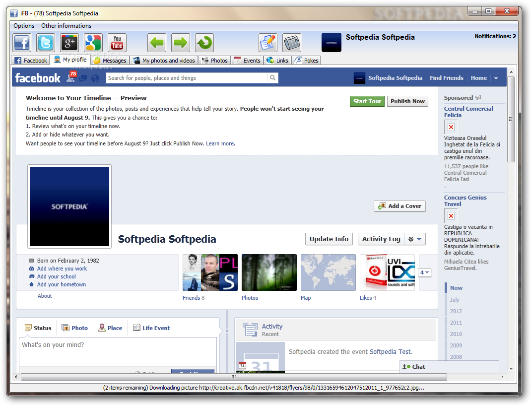Open the About link
The width and height of the screenshot is (532, 406).
pos(45,296)
